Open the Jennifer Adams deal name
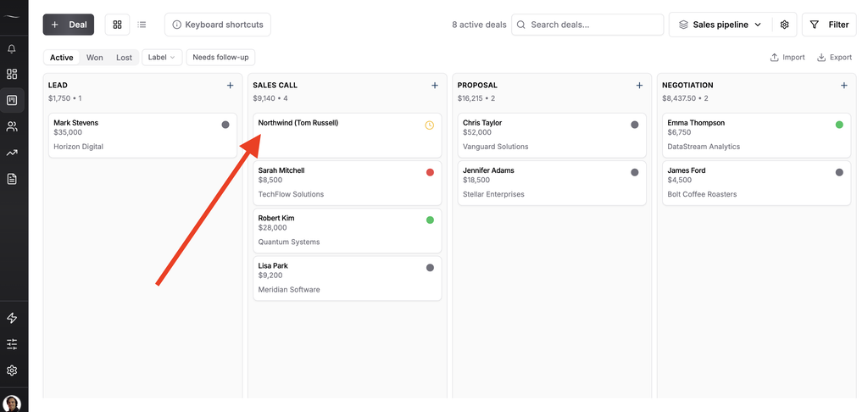Viewport: 868px width, 412px height. [488, 170]
